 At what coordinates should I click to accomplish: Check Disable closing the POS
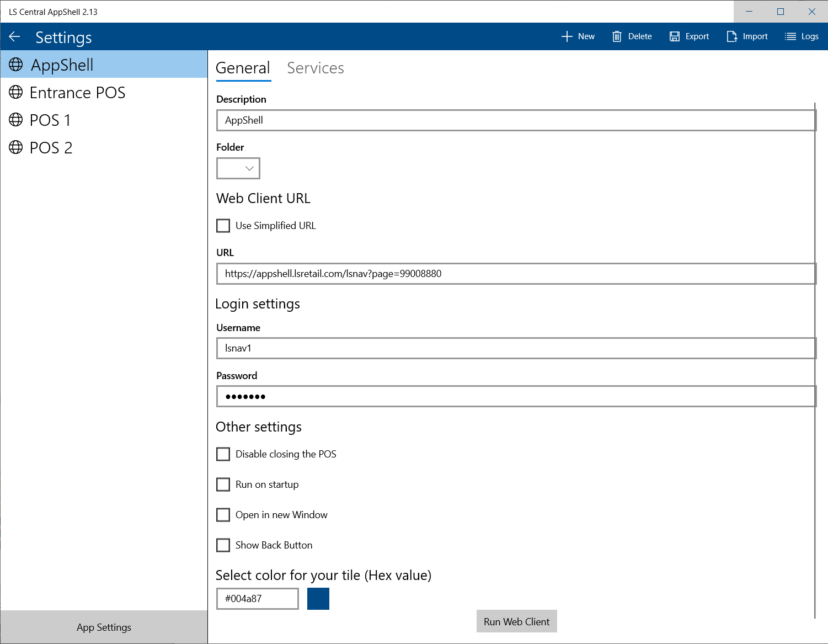pos(223,454)
